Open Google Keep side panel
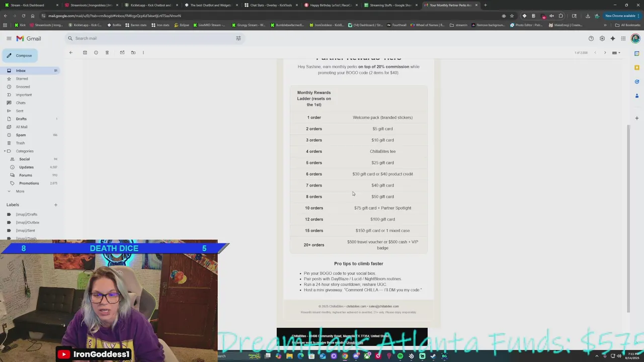The width and height of the screenshot is (644, 362). coord(637,67)
